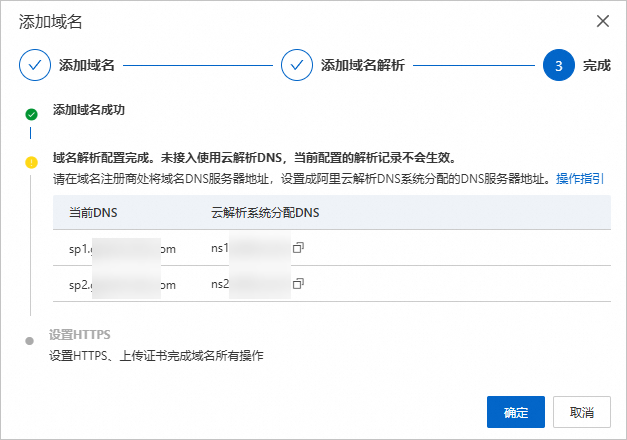Screen dimensions: 627x440
Task: Click the 当前DNS column header
Action: click(93, 212)
